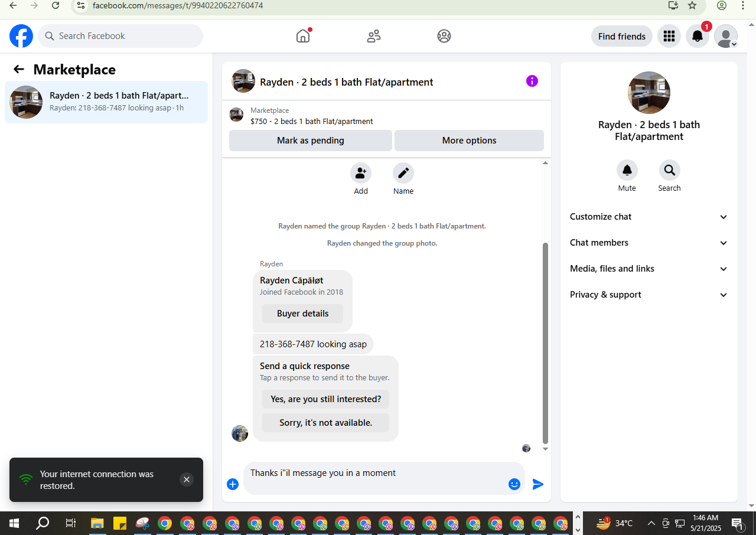The width and height of the screenshot is (756, 535).
Task: Mute the conversation with bell icon
Action: point(627,170)
